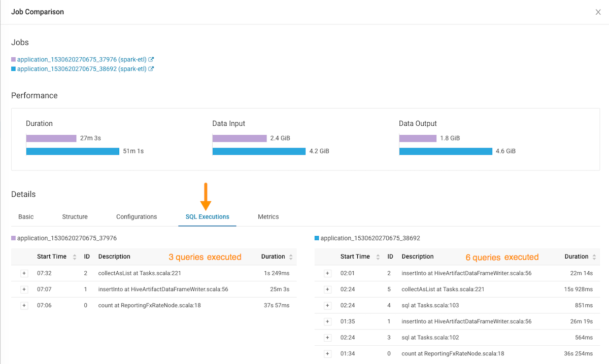Sort right table by Duration
The height and width of the screenshot is (364, 609).
pyautogui.click(x=594, y=257)
